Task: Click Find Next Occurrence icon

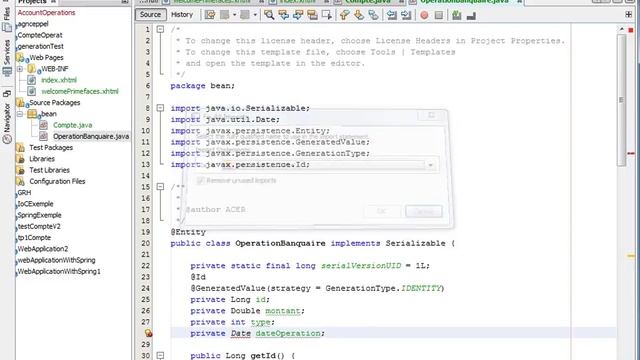Action: tap(298, 15)
